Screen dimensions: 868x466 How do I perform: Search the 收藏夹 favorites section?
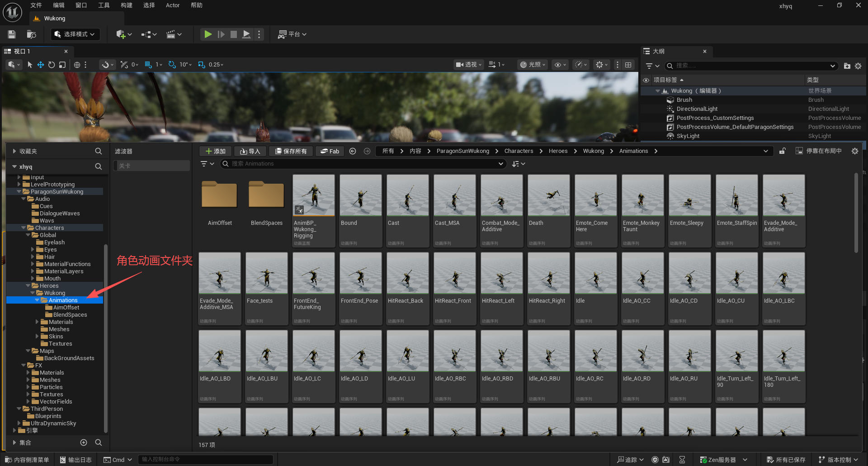point(99,151)
